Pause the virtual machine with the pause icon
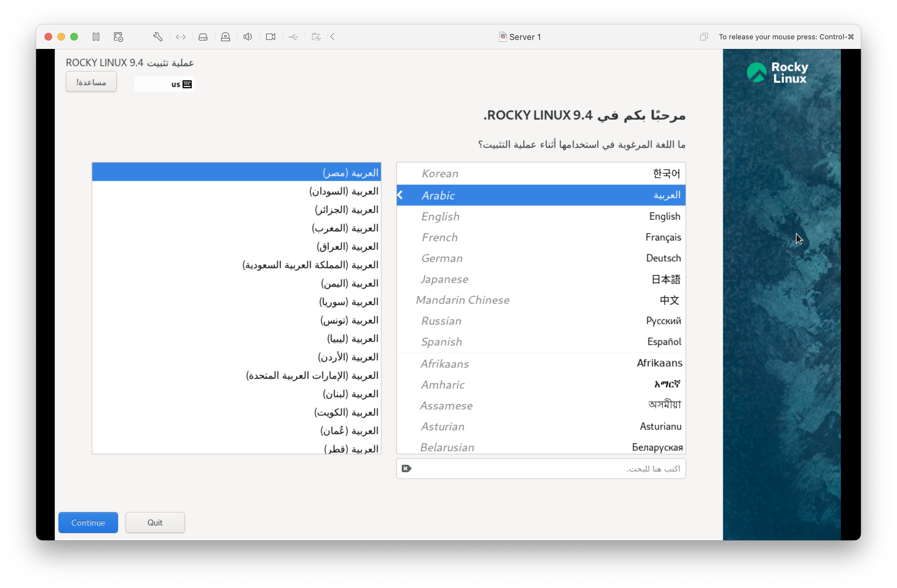This screenshot has width=897, height=588. pos(96,36)
